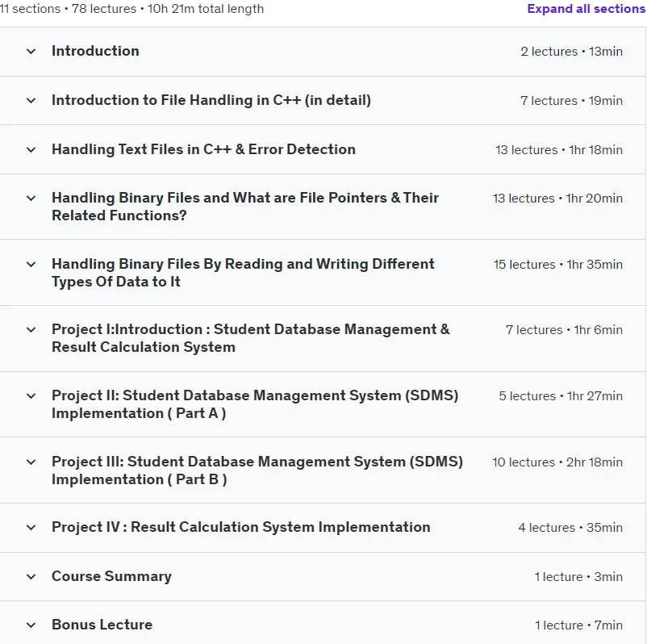Expand chevron for Project IV Result Calculation
The width and height of the screenshot is (647, 644).
(x=31, y=527)
